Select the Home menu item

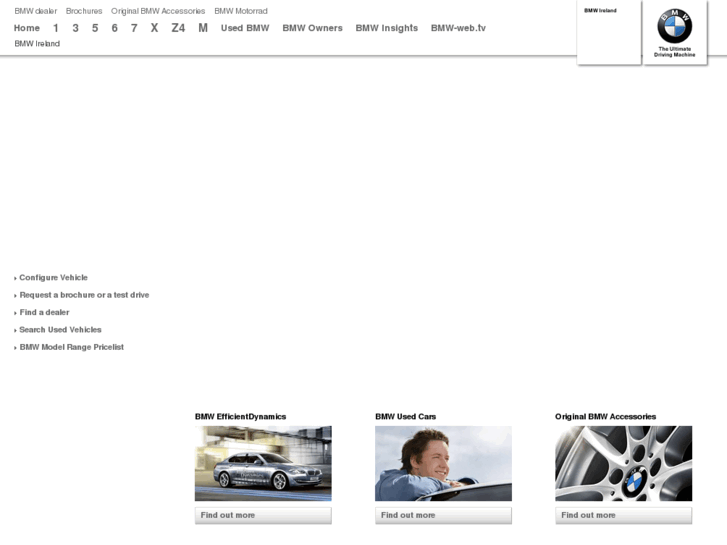tap(27, 28)
